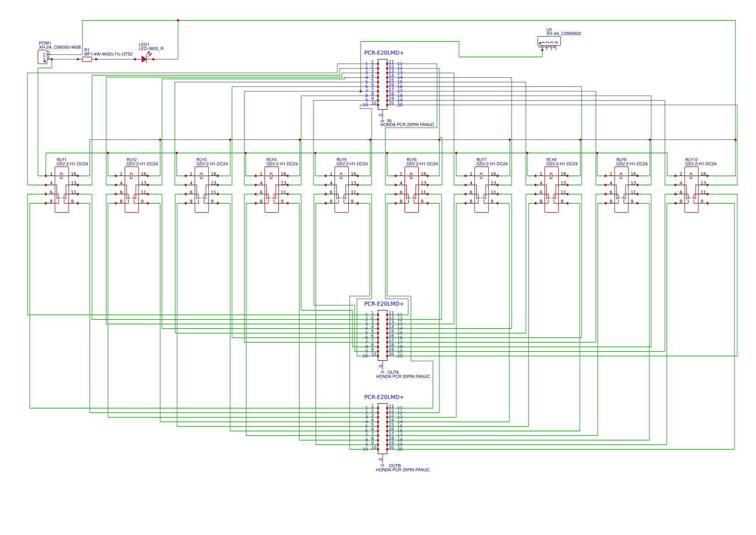
Task: Select the RLY7 relay symbol
Action: (482, 189)
